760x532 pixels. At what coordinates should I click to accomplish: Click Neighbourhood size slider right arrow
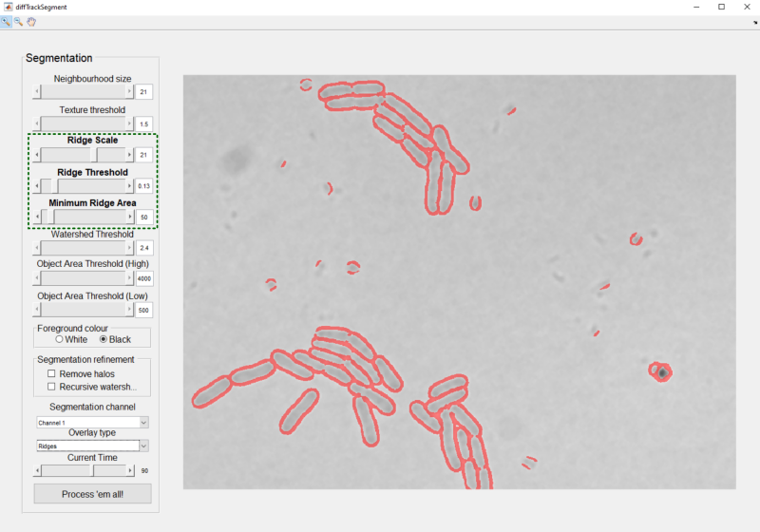coord(129,91)
